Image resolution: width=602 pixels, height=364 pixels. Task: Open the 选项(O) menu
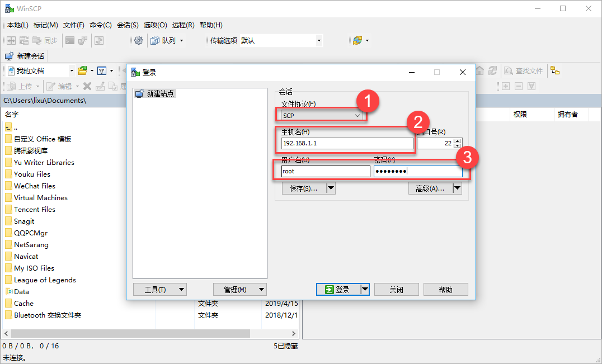(x=156, y=25)
